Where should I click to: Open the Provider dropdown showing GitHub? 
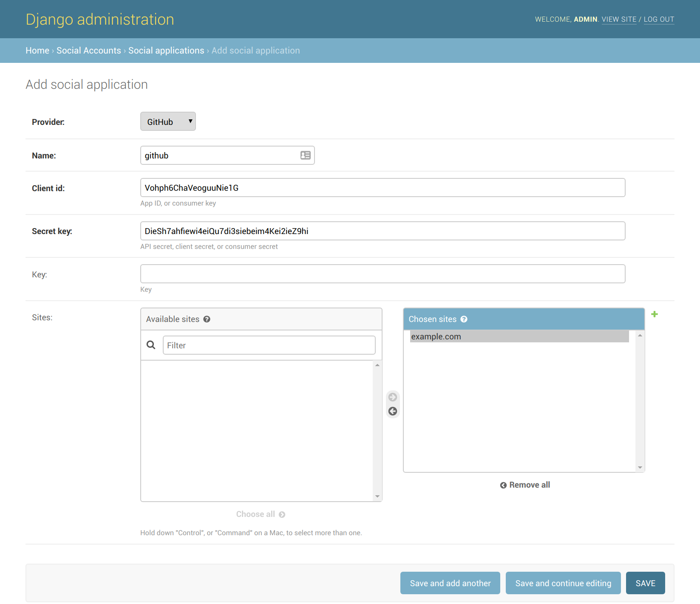point(168,121)
